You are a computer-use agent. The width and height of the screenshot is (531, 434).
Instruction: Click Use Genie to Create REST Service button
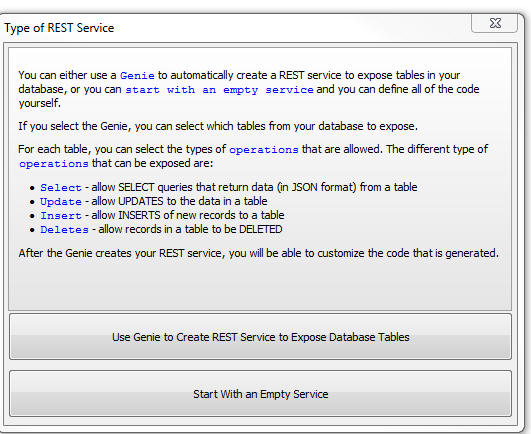[260, 337]
